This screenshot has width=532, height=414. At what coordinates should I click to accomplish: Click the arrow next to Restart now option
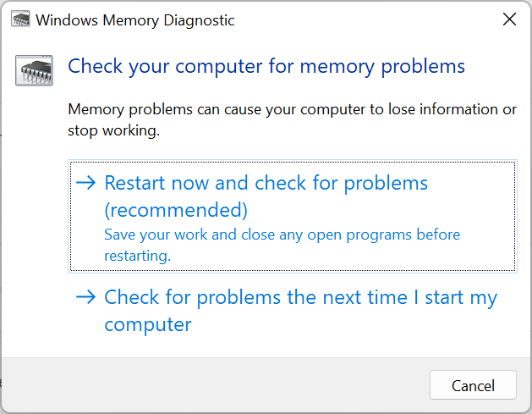[x=86, y=183]
